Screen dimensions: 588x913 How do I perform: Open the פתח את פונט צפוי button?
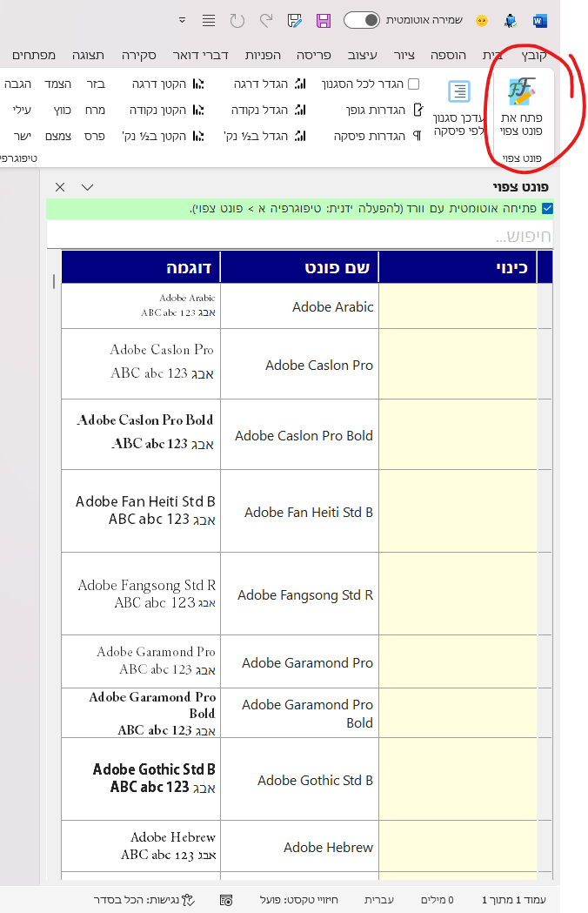[x=521, y=108]
